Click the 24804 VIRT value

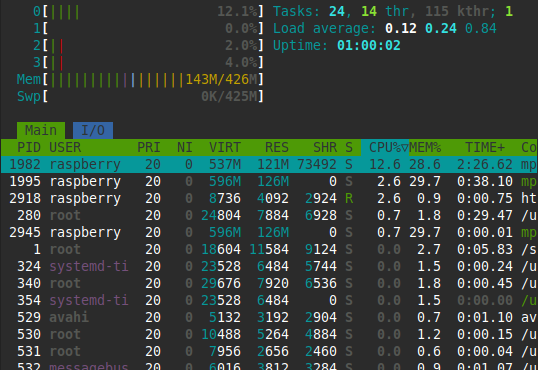221,216
